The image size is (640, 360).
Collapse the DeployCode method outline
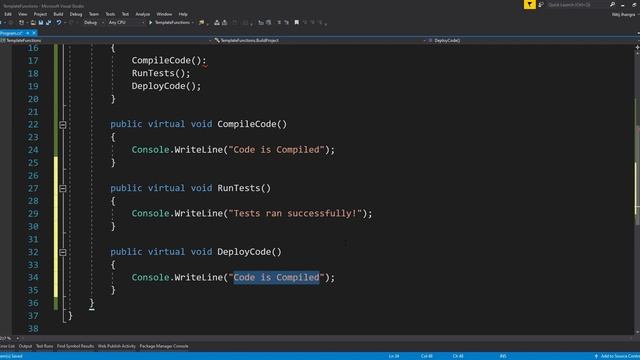click(62, 252)
